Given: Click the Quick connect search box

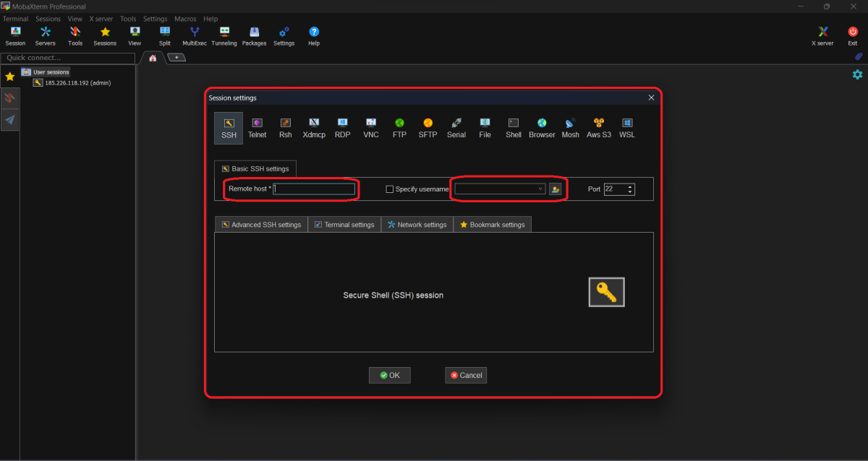Looking at the screenshot, I should point(68,58).
